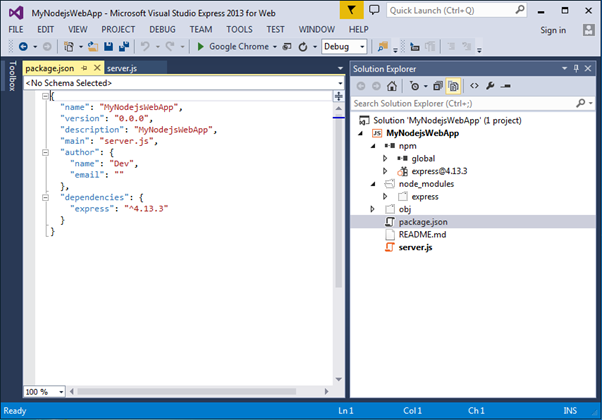The height and width of the screenshot is (420, 602).
Task: Click the Refresh browser icon in toolbar
Action: tap(303, 46)
